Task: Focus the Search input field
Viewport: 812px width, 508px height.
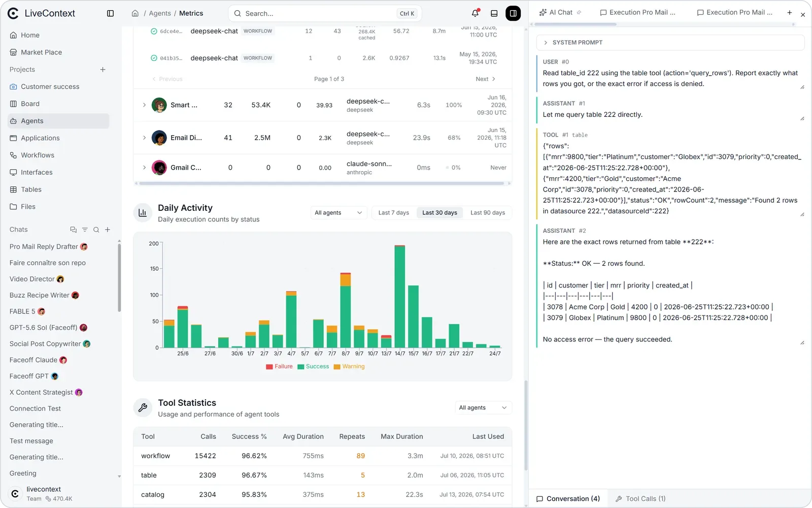Action: click(x=325, y=13)
